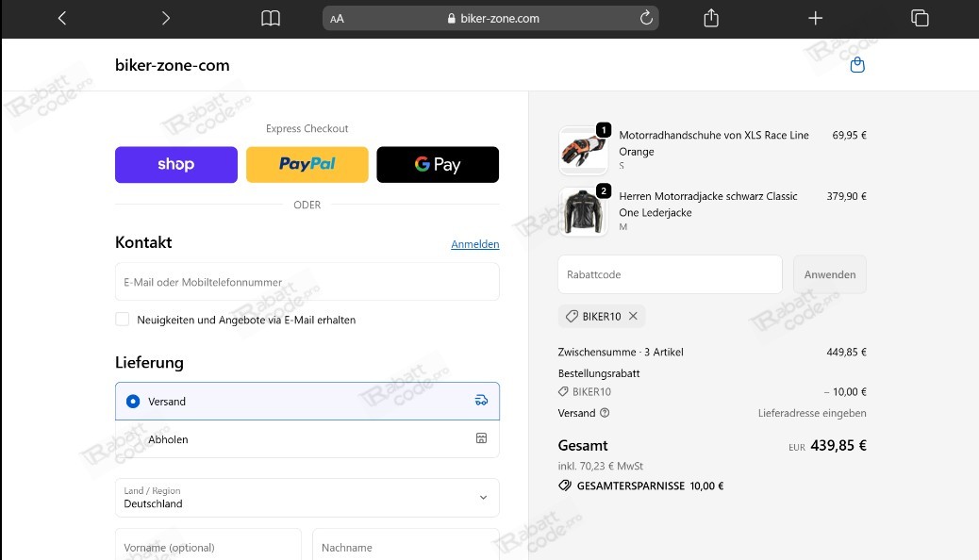Remove the BIKER10 discount code
The width and height of the screenshot is (979, 560).
tap(633, 317)
